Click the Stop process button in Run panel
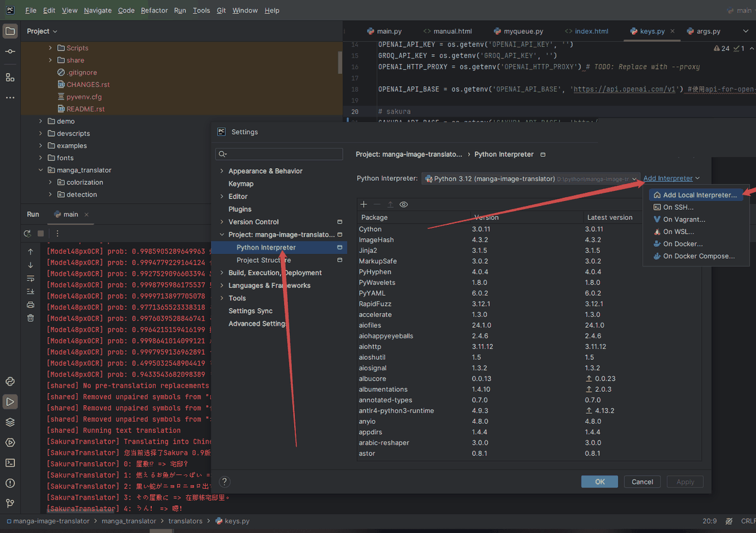 coord(41,233)
